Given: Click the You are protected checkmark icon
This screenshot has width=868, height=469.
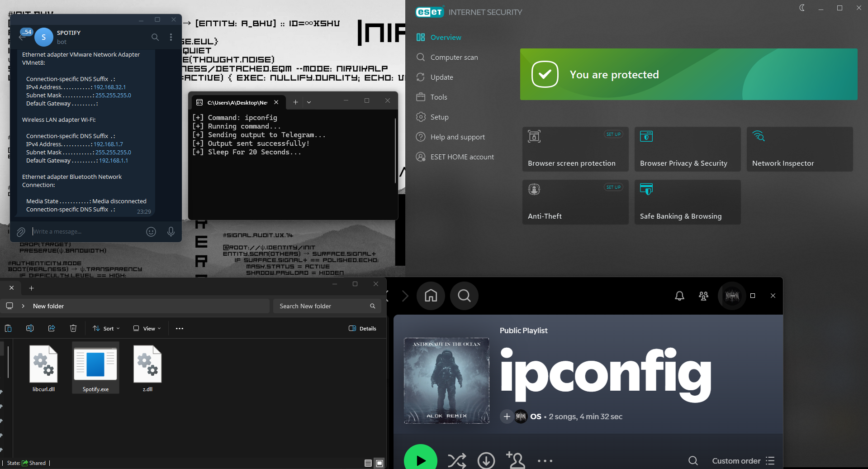Looking at the screenshot, I should (x=545, y=74).
